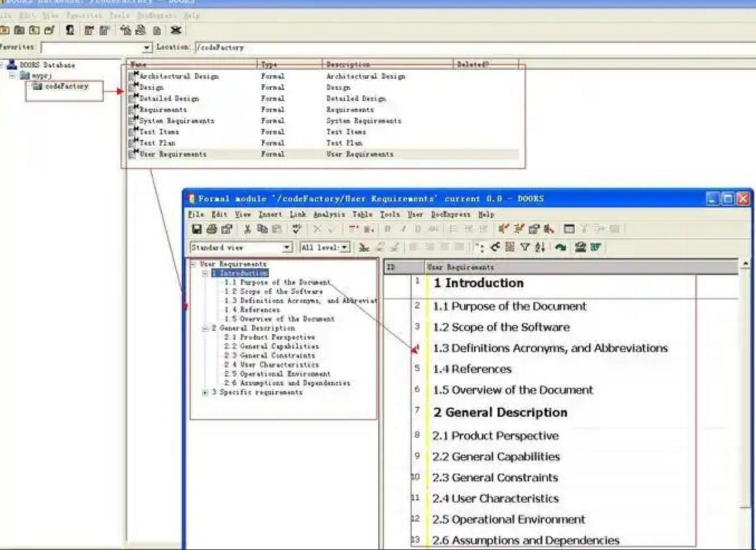Click the black X delete icon in database toolbar
The height and width of the screenshot is (550, 756).
(176, 30)
